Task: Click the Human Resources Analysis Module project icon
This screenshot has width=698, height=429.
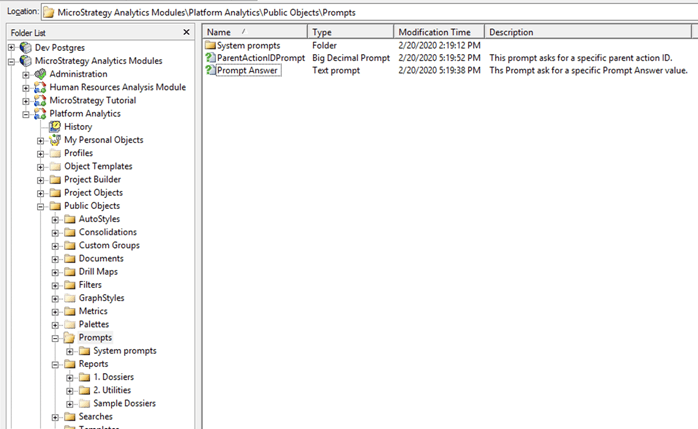Action: coord(40,87)
